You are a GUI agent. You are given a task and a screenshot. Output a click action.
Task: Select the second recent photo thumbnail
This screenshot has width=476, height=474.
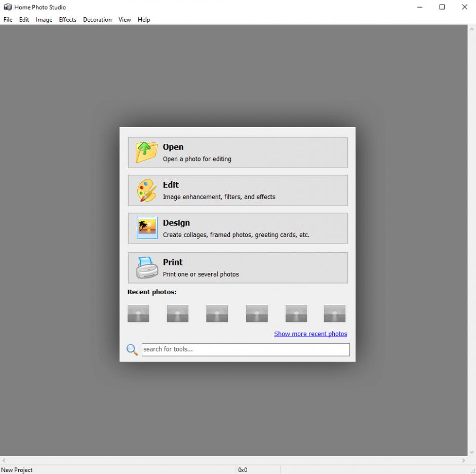point(178,313)
